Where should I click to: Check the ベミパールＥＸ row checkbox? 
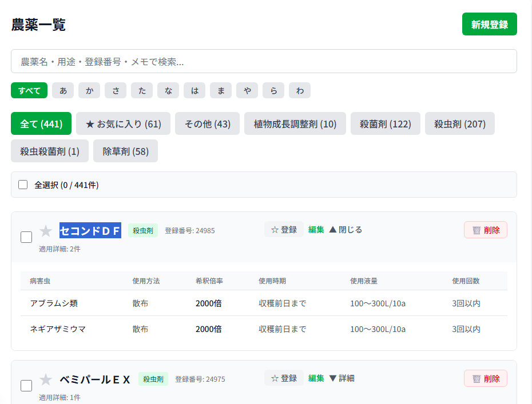26,386
